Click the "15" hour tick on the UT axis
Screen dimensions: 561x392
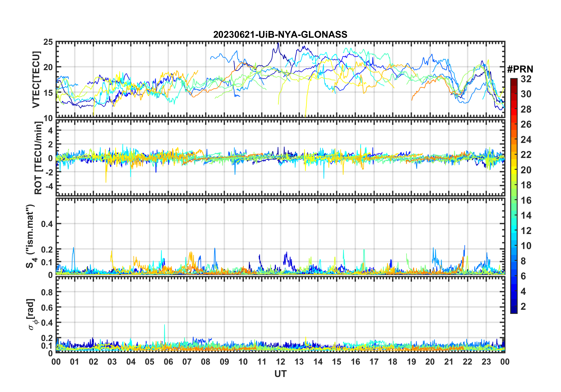click(337, 362)
